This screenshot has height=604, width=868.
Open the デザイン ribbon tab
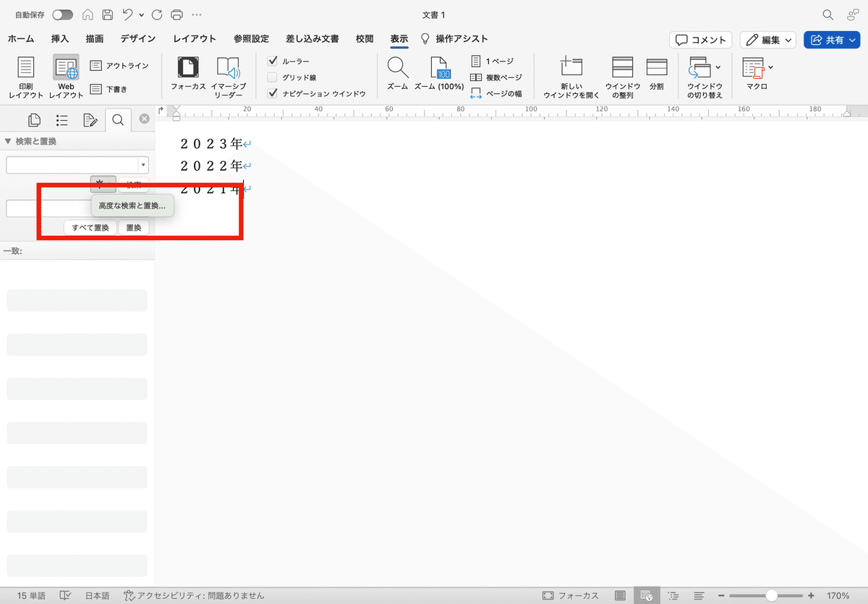[138, 38]
